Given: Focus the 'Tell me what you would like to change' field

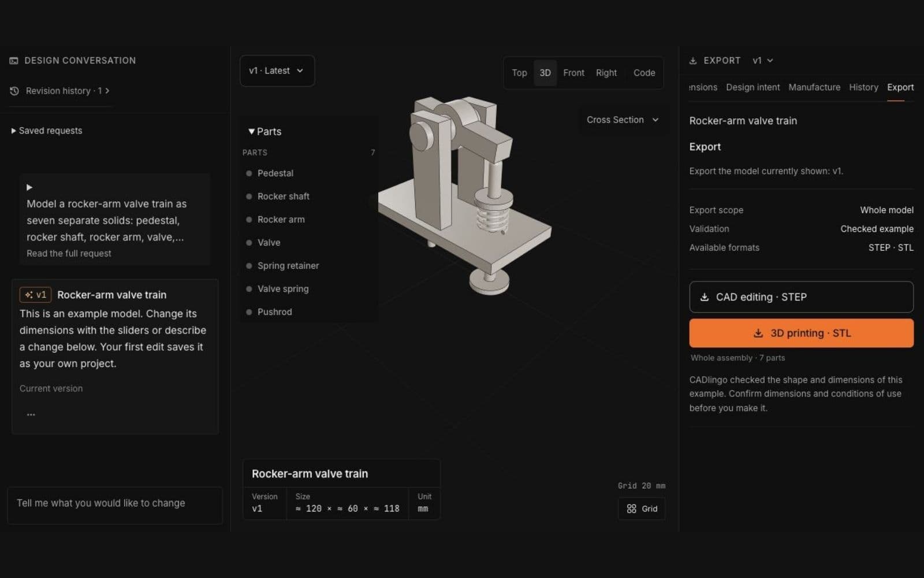Looking at the screenshot, I should click(114, 505).
